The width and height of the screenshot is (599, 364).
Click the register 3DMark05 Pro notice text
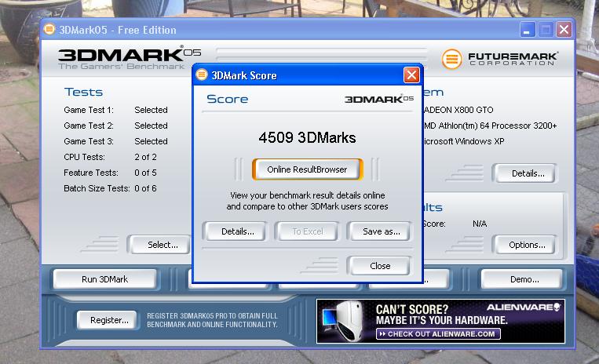click(x=213, y=320)
